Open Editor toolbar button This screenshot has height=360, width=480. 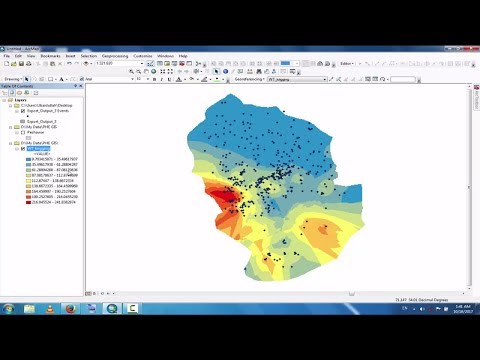click(347, 63)
